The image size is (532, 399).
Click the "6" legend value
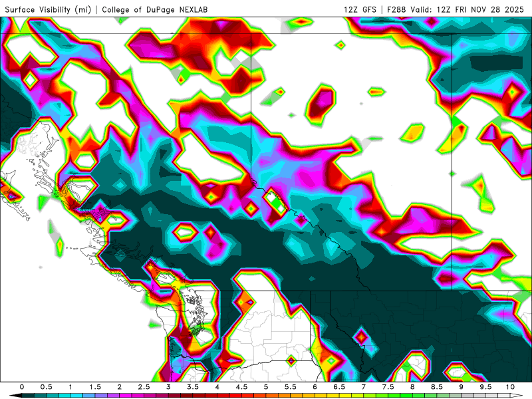tap(315, 387)
